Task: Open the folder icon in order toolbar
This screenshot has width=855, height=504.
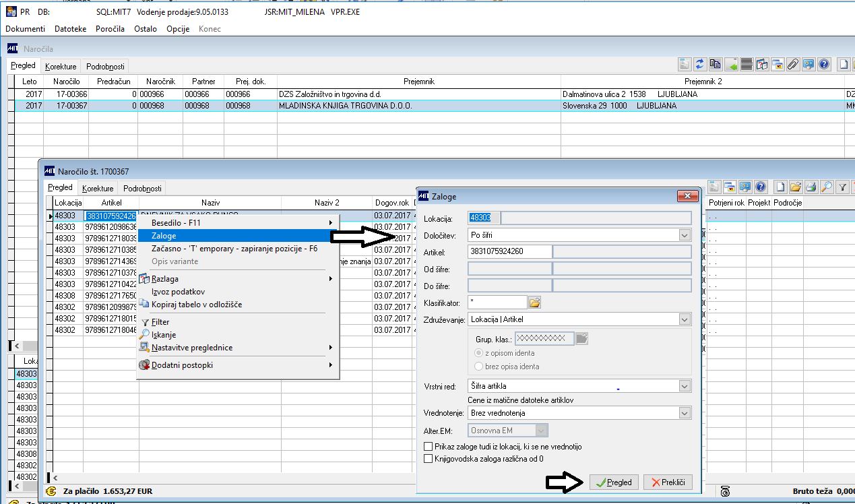Action: coord(796,187)
